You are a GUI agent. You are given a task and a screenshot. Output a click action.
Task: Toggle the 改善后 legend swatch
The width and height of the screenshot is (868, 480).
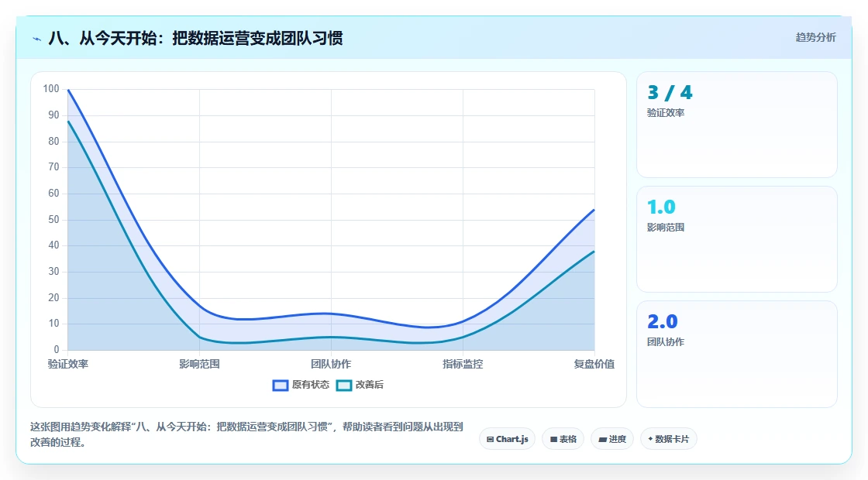click(344, 386)
